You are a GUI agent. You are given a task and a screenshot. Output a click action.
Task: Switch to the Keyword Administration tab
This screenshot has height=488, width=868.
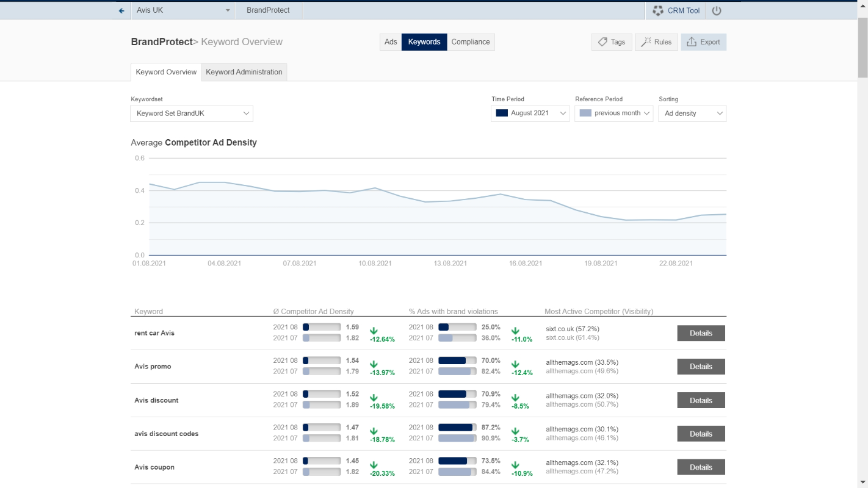(244, 72)
